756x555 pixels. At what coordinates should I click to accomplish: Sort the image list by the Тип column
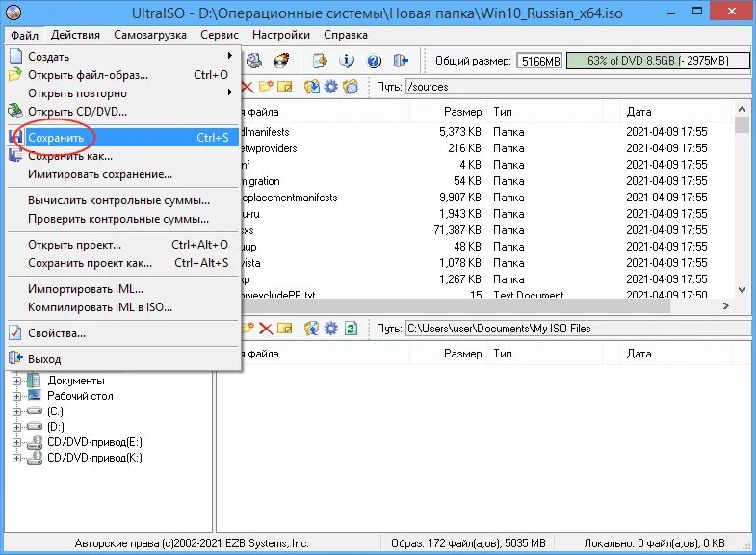[x=544, y=112]
